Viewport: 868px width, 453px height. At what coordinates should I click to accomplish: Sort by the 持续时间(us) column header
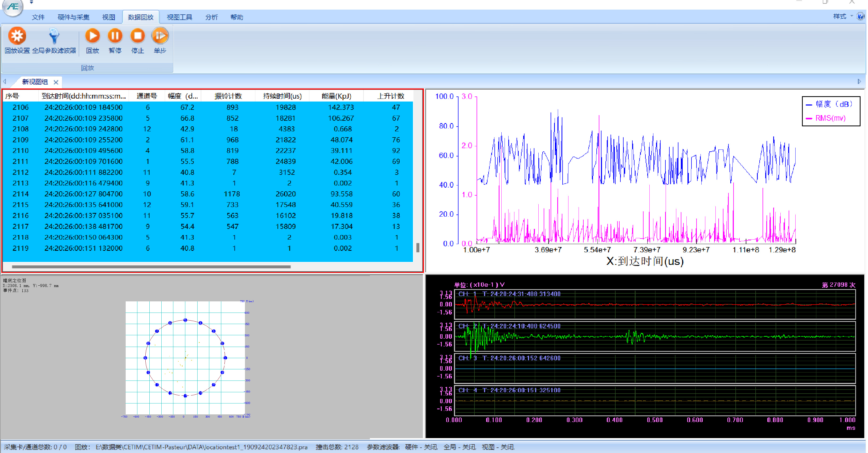282,96
